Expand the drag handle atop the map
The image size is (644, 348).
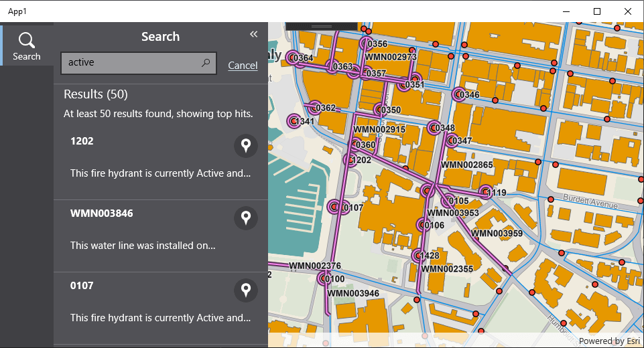tap(322, 26)
